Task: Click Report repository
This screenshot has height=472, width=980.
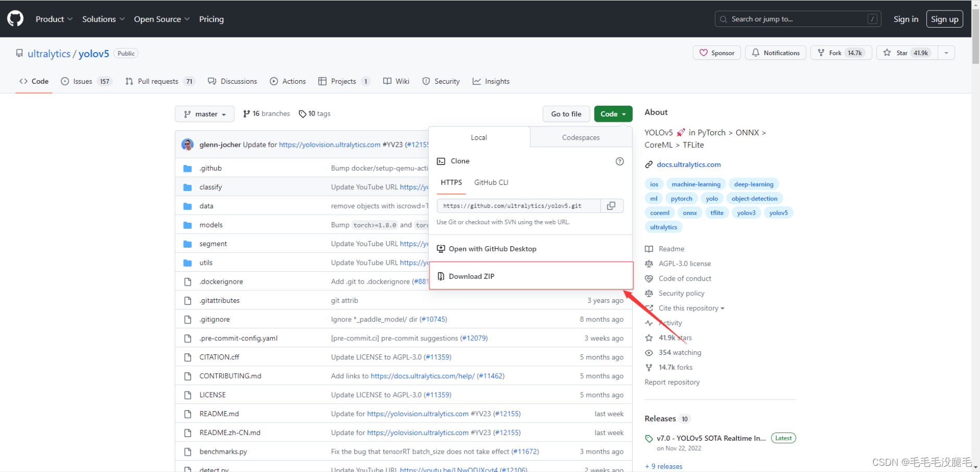Action: [672, 382]
